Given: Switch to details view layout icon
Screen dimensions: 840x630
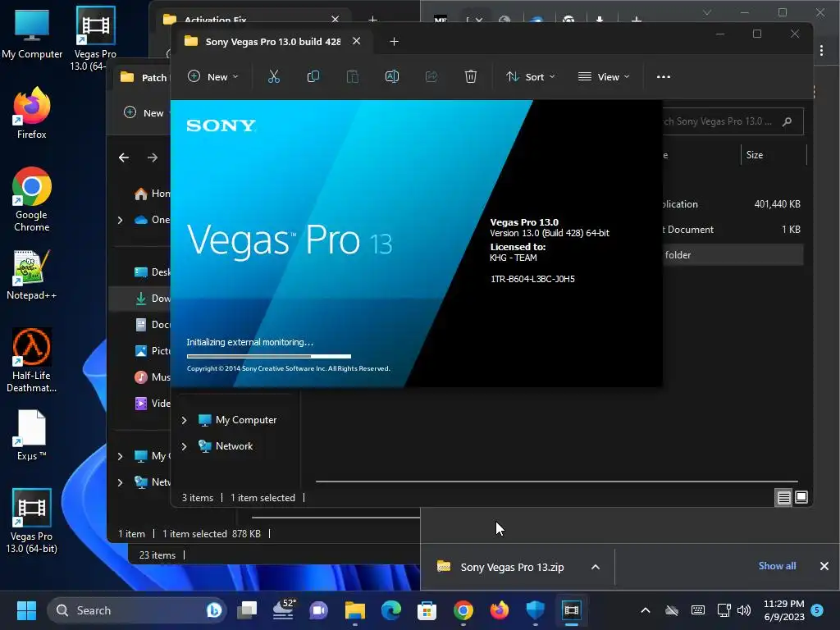Looking at the screenshot, I should coord(783,498).
